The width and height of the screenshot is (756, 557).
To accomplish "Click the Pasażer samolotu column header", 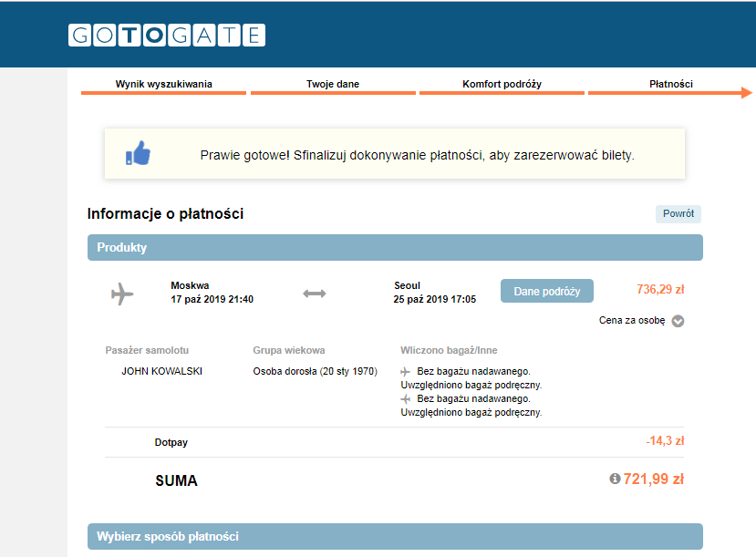I will (x=147, y=350).
